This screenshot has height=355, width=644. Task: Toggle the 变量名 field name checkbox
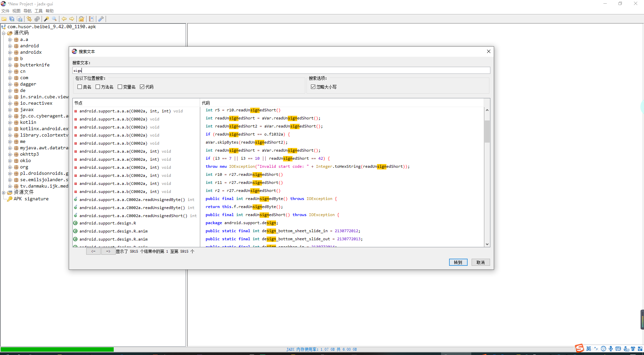[120, 87]
